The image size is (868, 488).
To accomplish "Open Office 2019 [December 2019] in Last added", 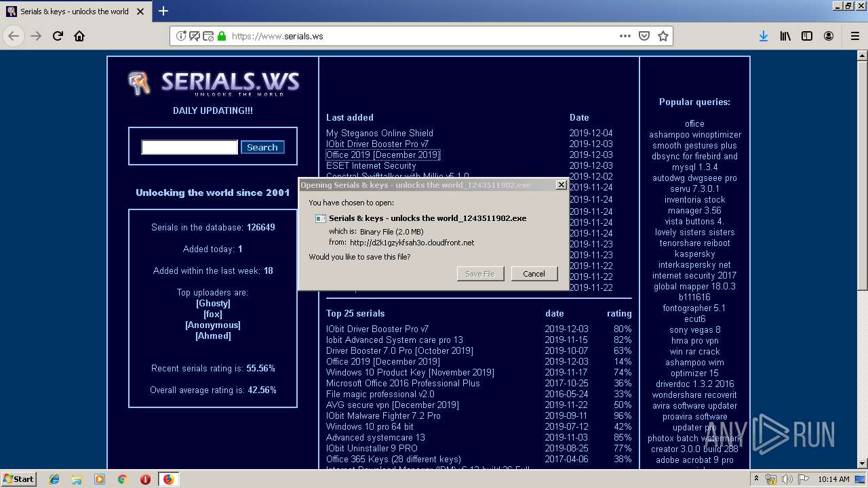I will tap(383, 155).
